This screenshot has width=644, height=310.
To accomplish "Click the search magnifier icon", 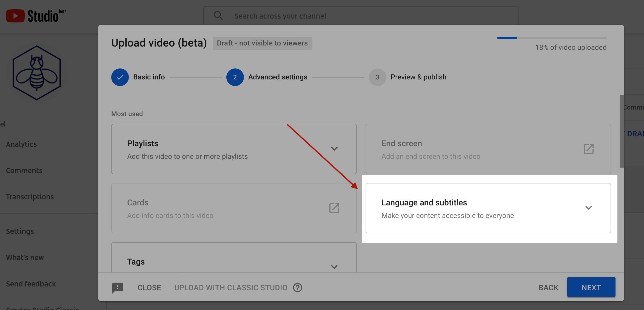I will 218,16.
